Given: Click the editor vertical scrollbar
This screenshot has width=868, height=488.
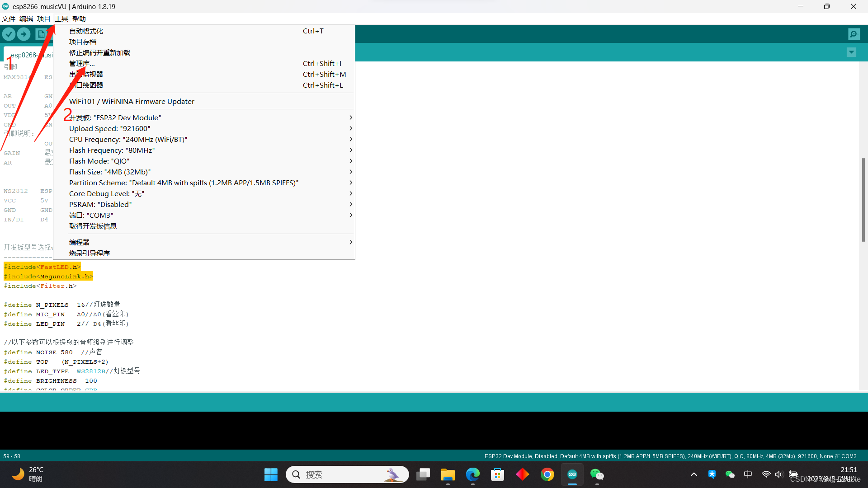Looking at the screenshot, I should coord(863,200).
